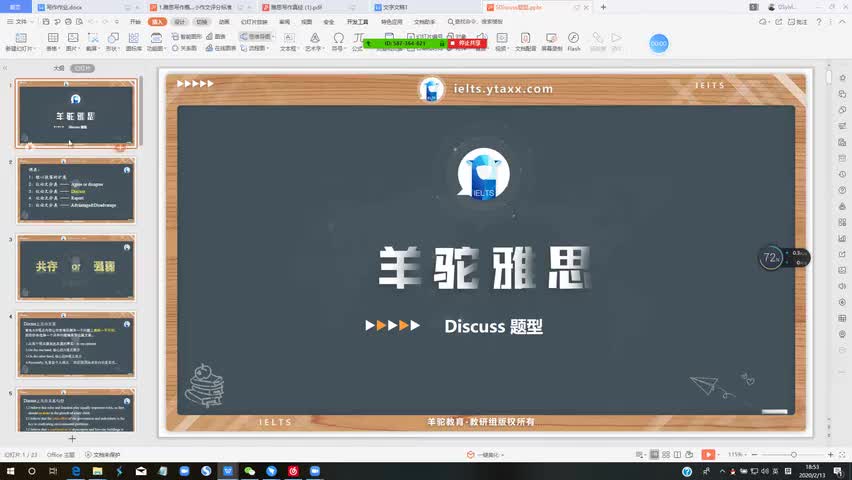
Task: Collapse the ribbon with the up chevron
Action: click(842, 22)
